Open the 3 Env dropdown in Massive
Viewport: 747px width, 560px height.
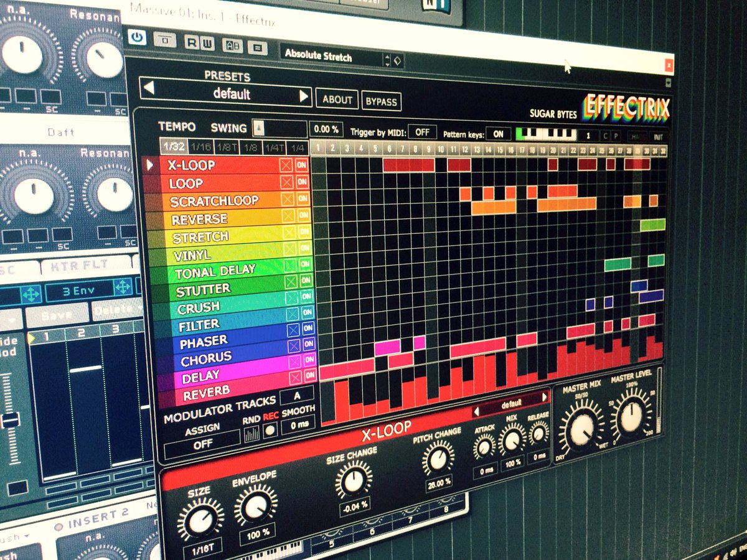pos(79,290)
